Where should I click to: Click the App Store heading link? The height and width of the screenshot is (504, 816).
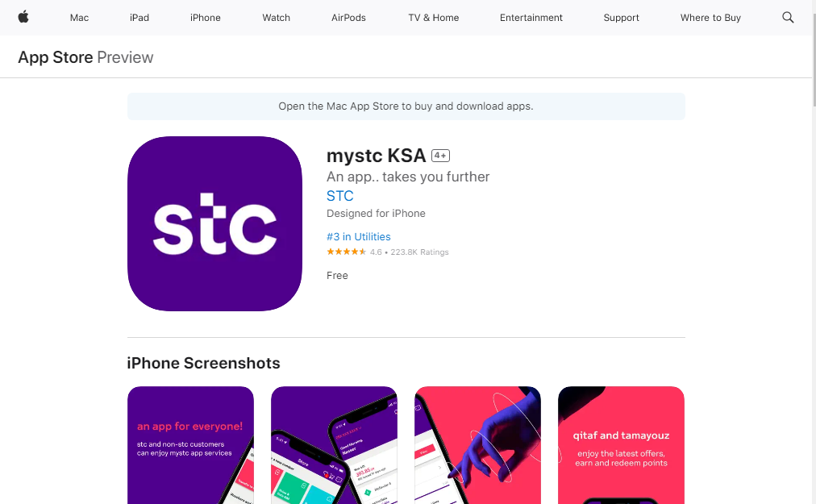pyautogui.click(x=56, y=57)
